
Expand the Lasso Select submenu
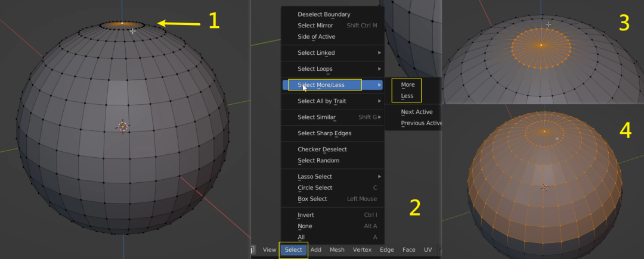coord(333,177)
